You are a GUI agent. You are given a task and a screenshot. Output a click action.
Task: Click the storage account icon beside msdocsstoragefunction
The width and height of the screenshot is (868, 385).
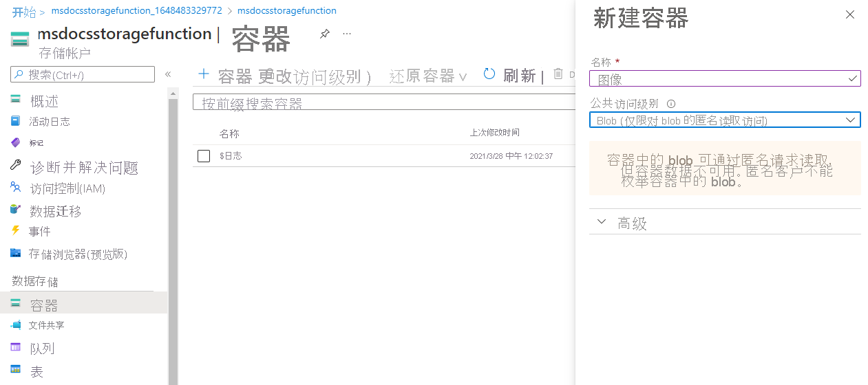pos(20,39)
